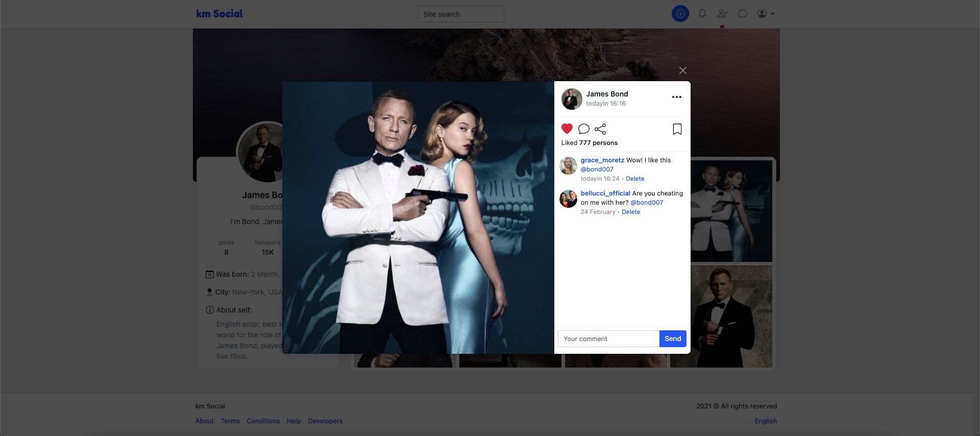
Task: Change language via English link
Action: [x=766, y=421]
